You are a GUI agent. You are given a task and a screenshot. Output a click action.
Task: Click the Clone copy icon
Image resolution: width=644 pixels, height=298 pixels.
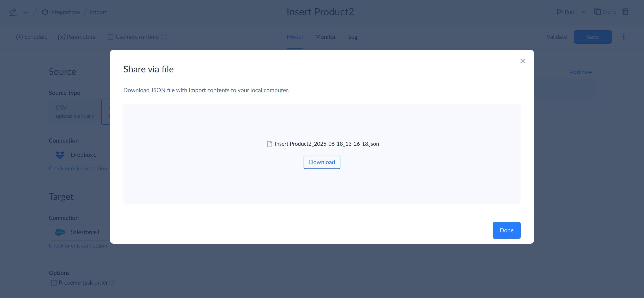coord(597,12)
